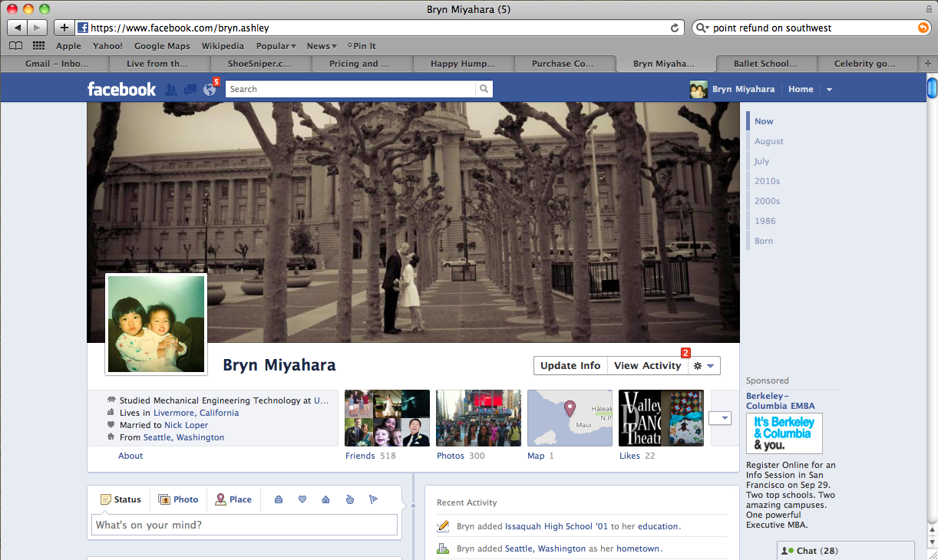Open the Livermore, California link
The image size is (938, 560).
tap(196, 413)
